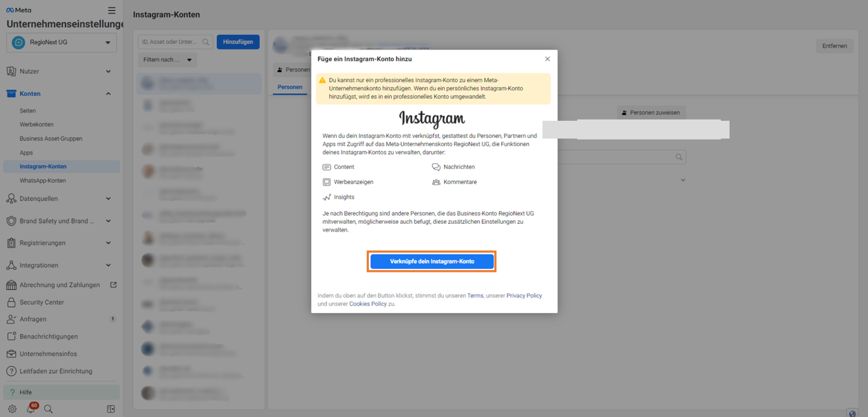This screenshot has height=417, width=868.
Task: Open the Filtern nach dropdown
Action: click(x=167, y=60)
